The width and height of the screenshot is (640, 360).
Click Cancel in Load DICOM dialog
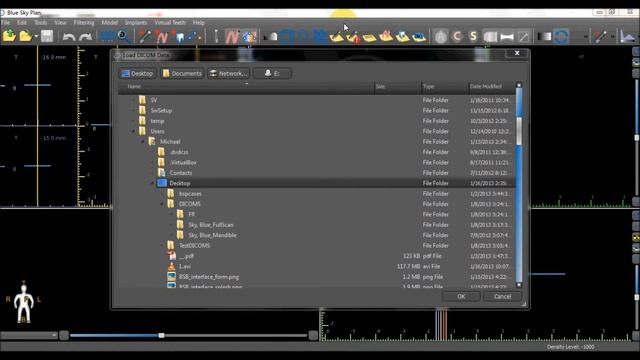click(x=502, y=296)
